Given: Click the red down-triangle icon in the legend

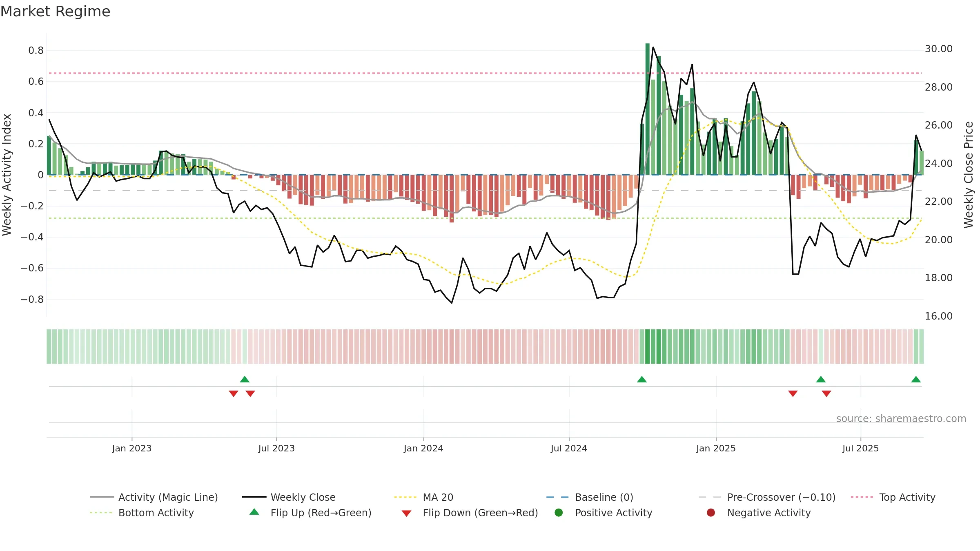Looking at the screenshot, I should coord(406,513).
